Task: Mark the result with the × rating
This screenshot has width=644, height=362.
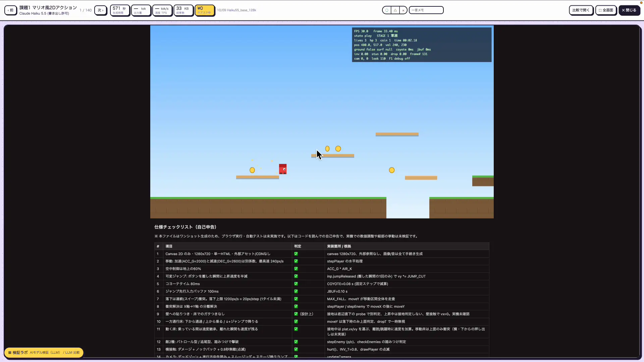Action: pos(403,10)
